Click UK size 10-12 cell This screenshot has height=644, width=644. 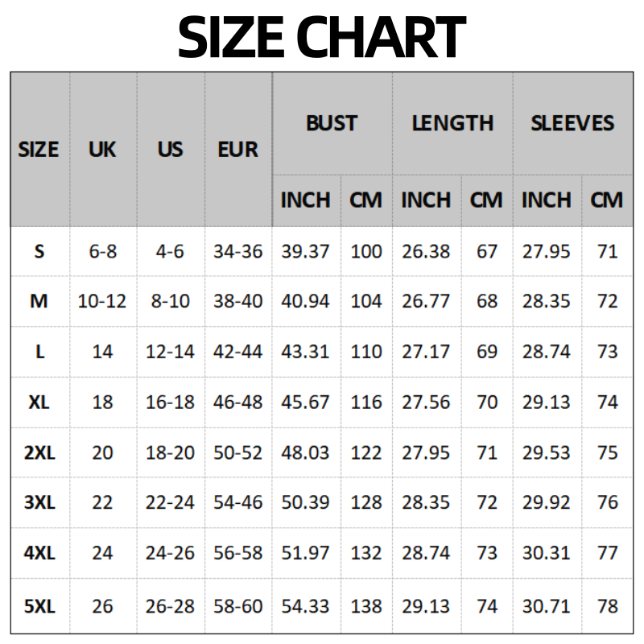(x=102, y=301)
